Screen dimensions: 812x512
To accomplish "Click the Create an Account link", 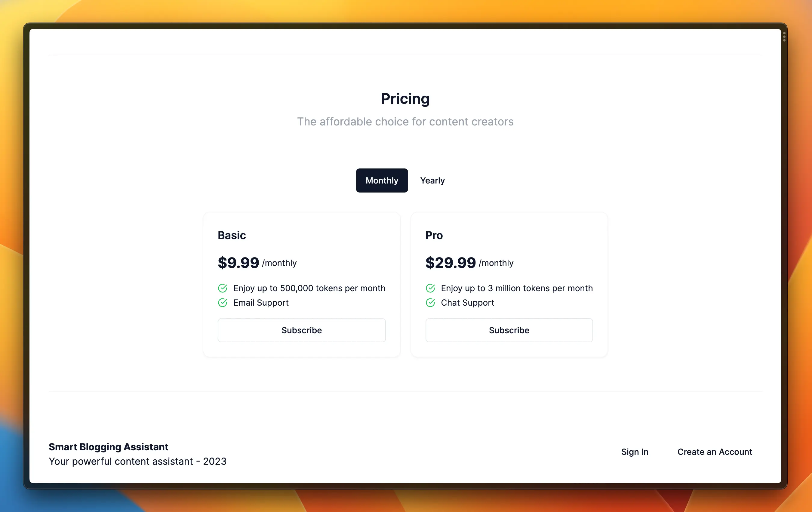I will pos(715,452).
